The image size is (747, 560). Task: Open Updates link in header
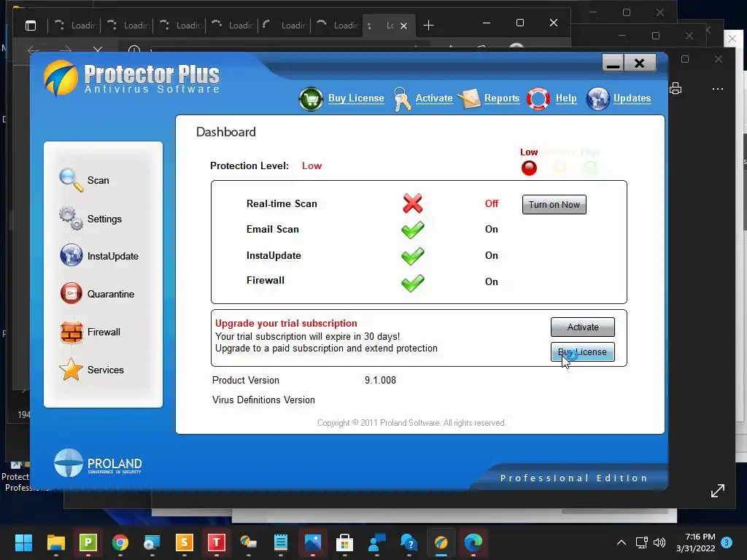632,98
